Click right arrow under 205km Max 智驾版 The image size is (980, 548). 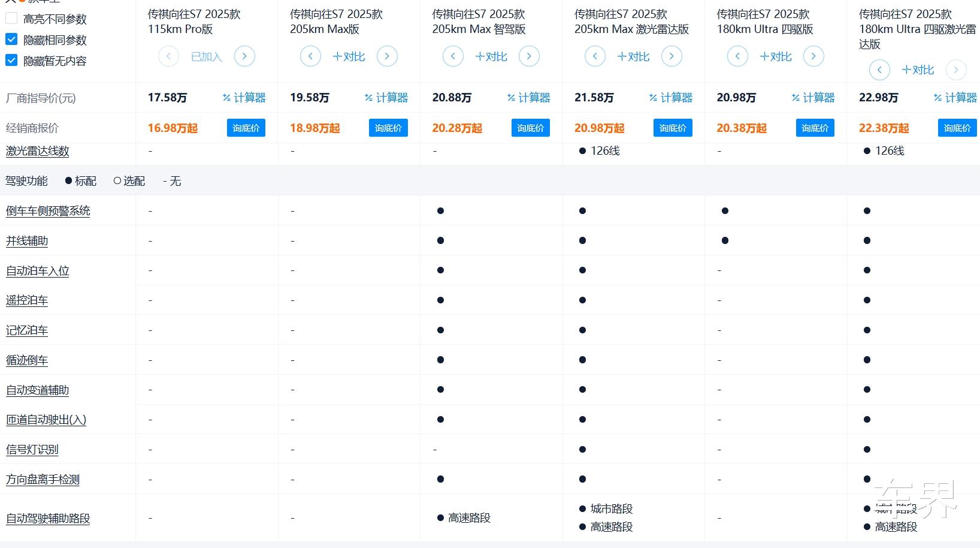click(x=529, y=56)
